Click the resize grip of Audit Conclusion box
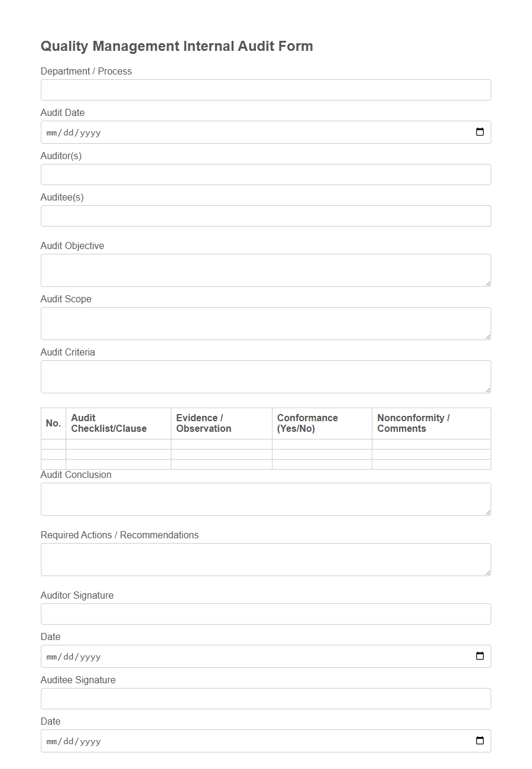The image size is (532, 769). 488,513
